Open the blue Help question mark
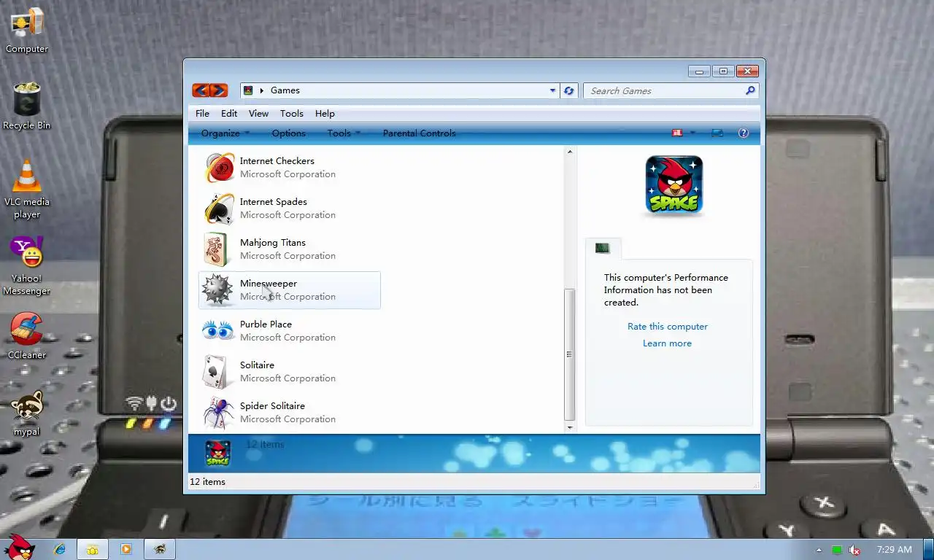The height and width of the screenshot is (560, 934). pos(744,133)
